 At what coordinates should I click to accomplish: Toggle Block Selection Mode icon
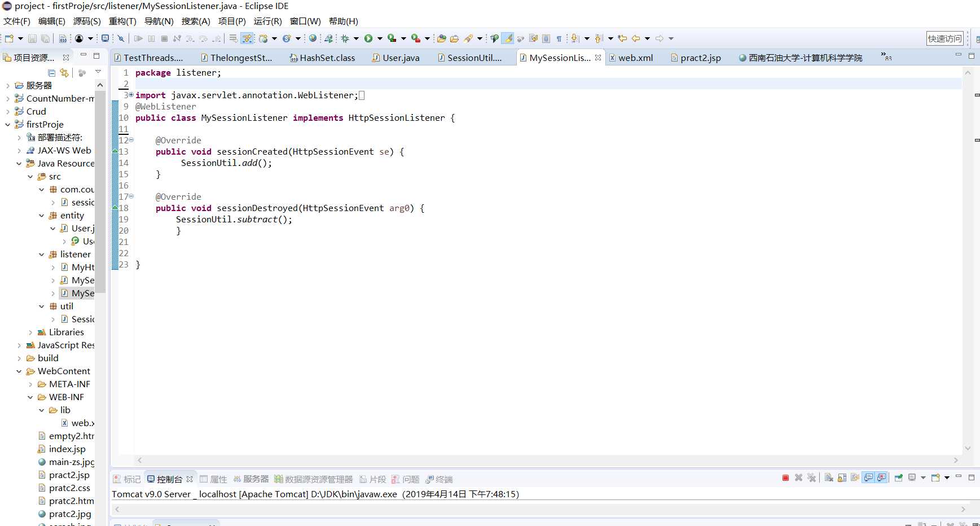(546, 38)
